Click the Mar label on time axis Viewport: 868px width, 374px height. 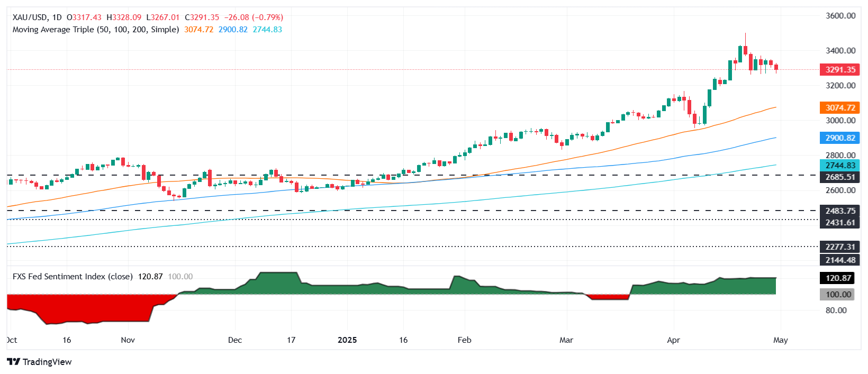(x=566, y=340)
